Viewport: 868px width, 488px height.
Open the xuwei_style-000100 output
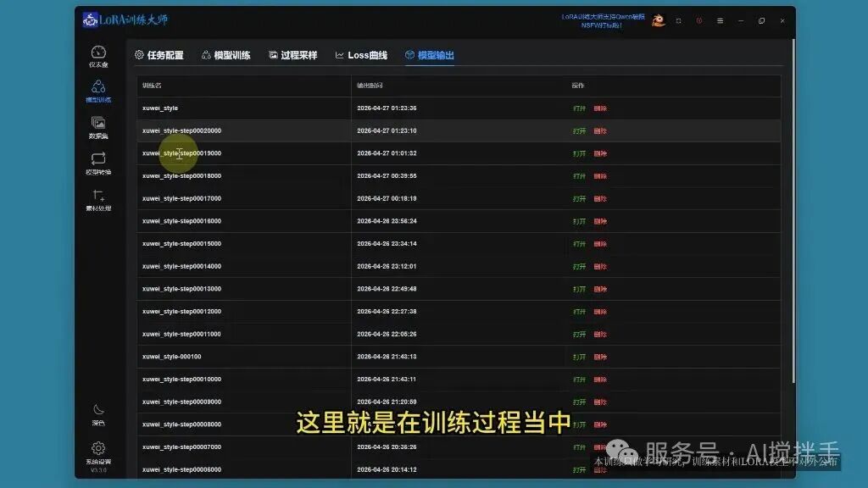point(579,358)
